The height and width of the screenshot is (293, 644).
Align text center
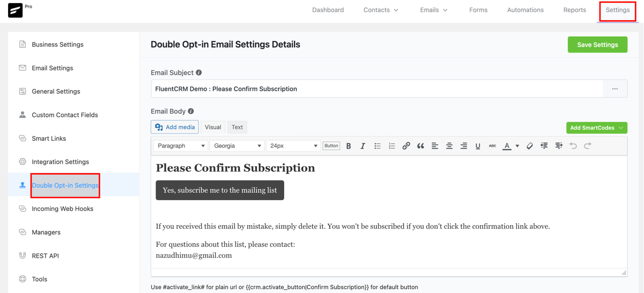450,146
